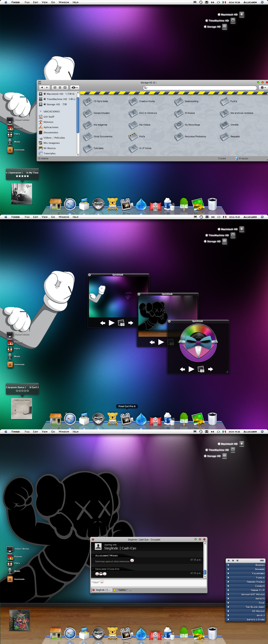Close the Quicklook window showing black KAWS figure
The image size is (268, 644).
[139, 294]
